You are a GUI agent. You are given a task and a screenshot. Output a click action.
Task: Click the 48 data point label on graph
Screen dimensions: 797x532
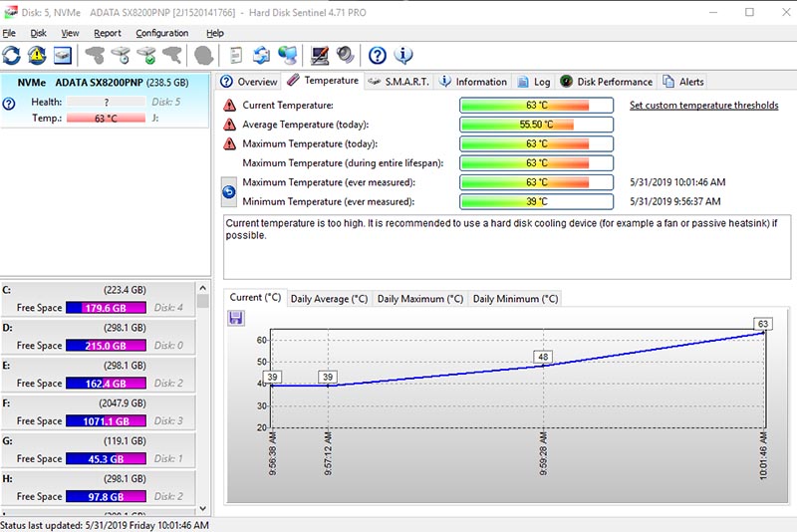click(x=543, y=357)
